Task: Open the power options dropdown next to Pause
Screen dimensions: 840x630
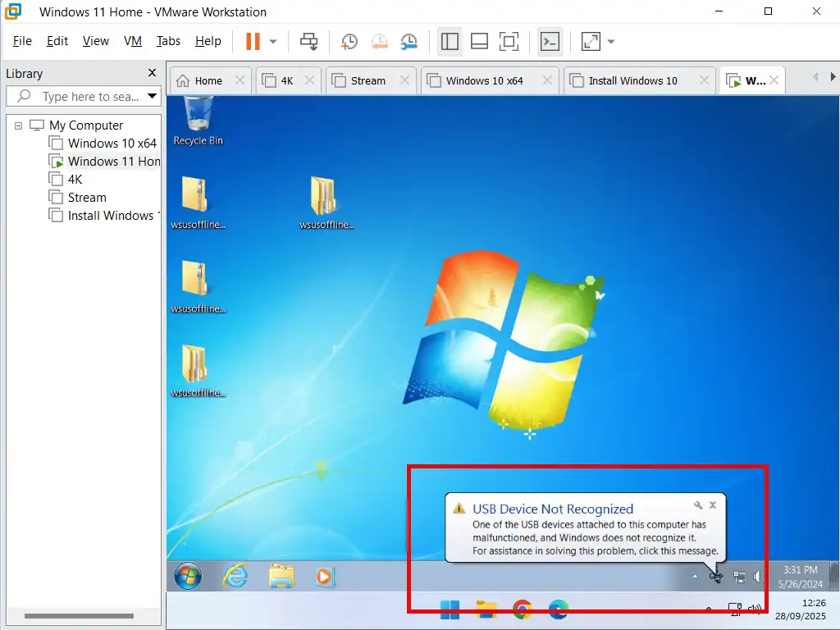Action: click(272, 41)
